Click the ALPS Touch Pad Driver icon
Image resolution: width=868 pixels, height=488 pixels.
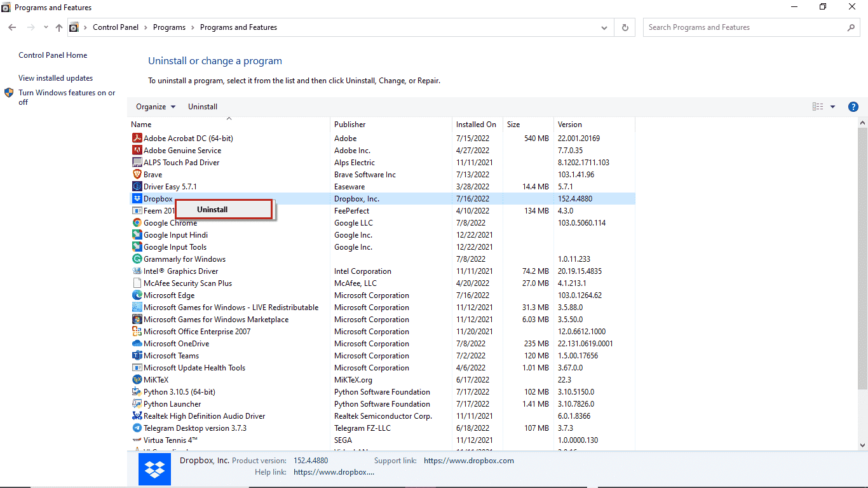click(137, 162)
